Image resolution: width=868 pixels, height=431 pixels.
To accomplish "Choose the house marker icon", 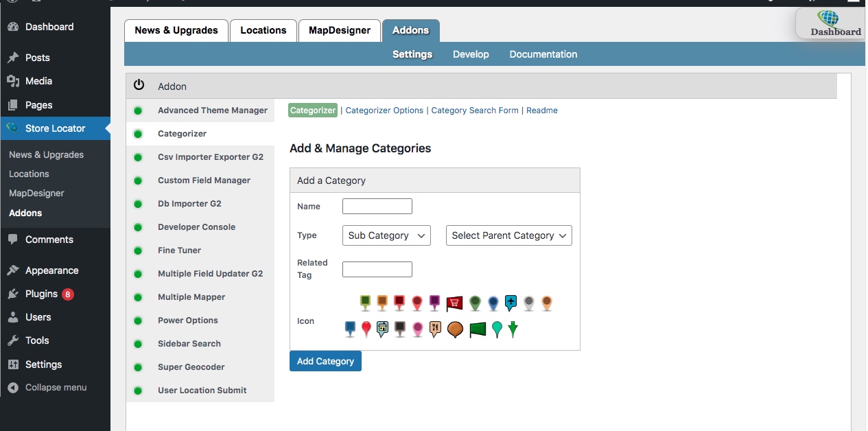I will (382, 329).
